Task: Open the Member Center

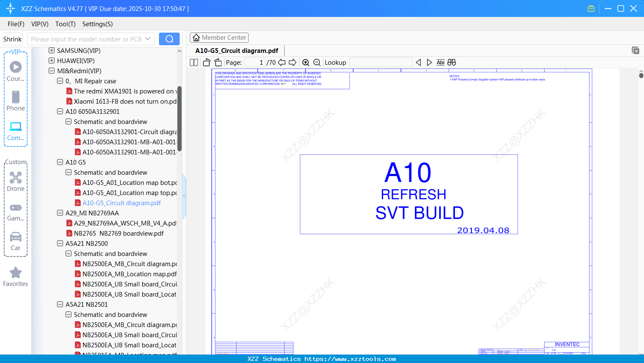Action: [x=219, y=38]
